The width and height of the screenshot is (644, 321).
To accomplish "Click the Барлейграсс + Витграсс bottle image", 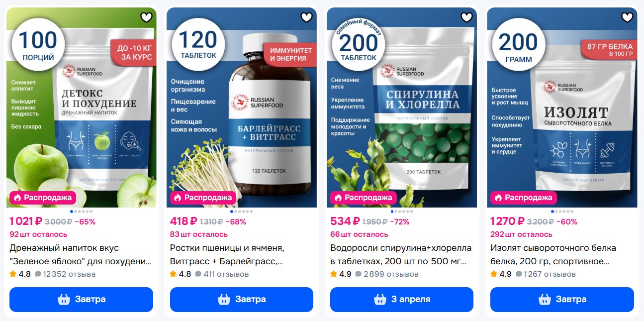I will (x=241, y=107).
